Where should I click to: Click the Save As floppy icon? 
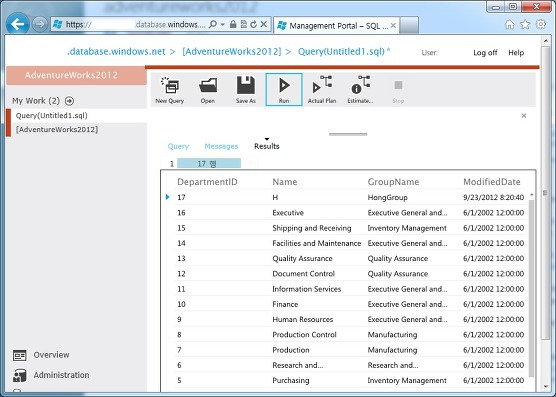246,85
